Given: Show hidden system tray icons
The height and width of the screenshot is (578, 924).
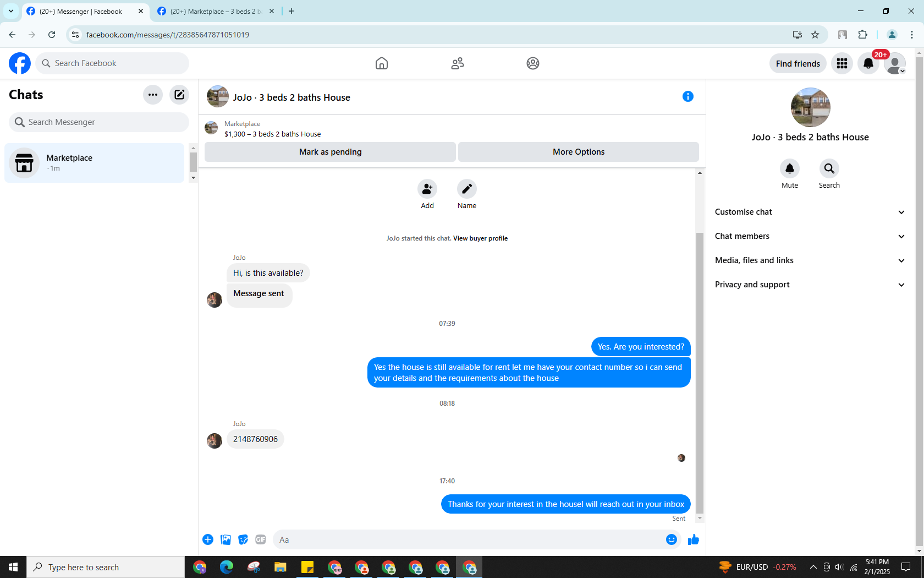Looking at the screenshot, I should click(813, 567).
